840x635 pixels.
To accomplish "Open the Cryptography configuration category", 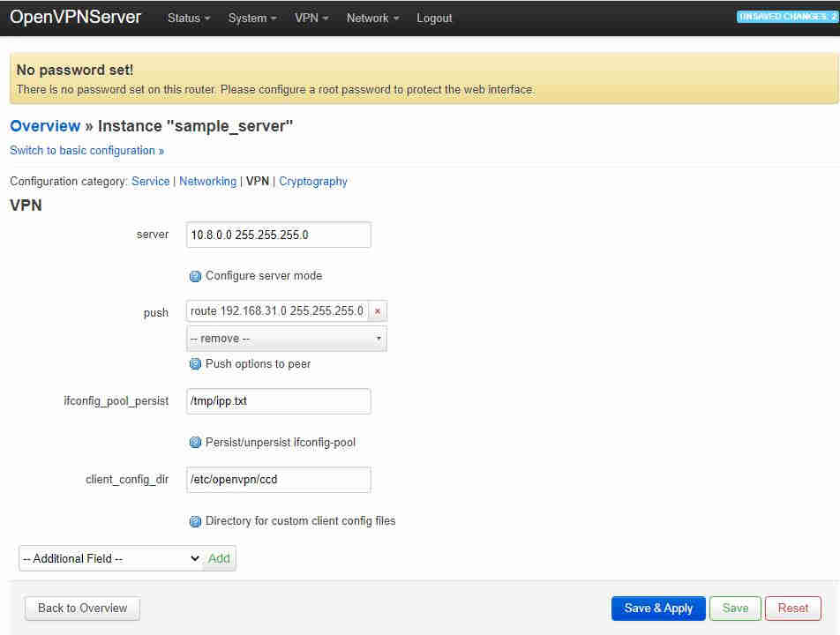I will point(313,182).
